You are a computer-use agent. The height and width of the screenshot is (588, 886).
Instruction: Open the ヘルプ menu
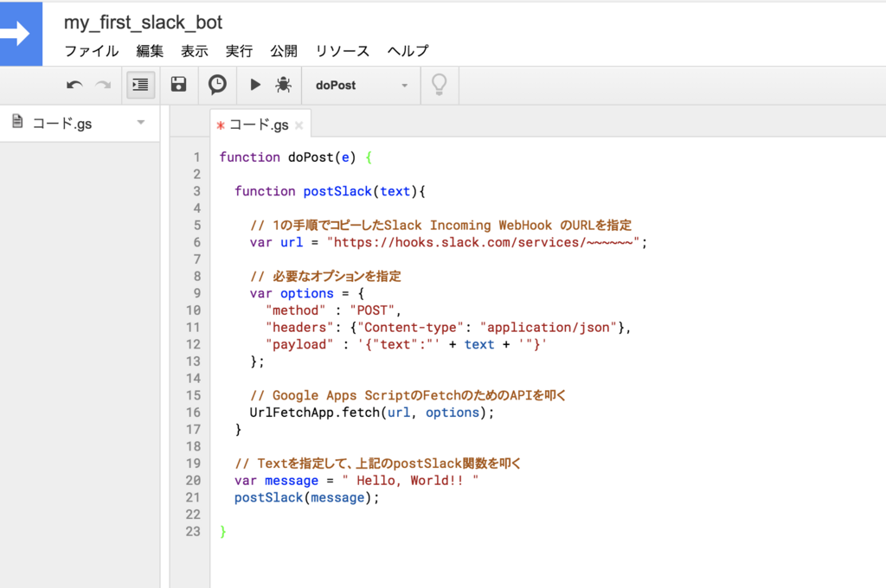point(408,51)
